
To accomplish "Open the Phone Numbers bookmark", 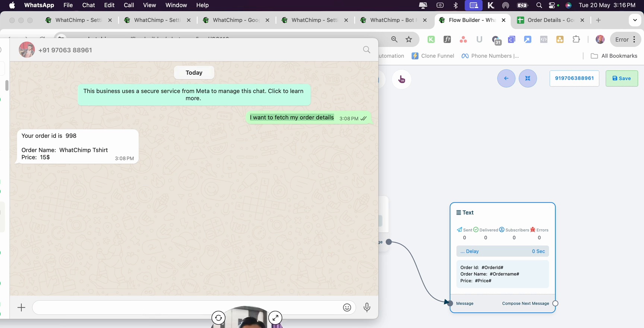I will click(x=490, y=56).
